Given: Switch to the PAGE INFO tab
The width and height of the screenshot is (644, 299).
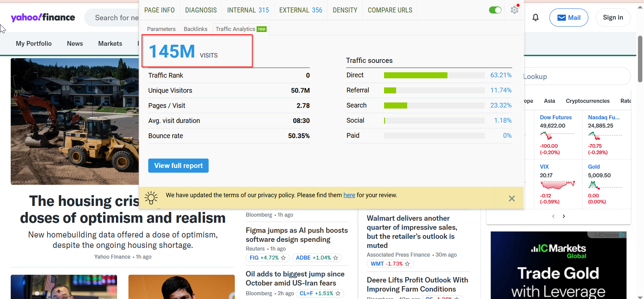Looking at the screenshot, I should pyautogui.click(x=159, y=10).
